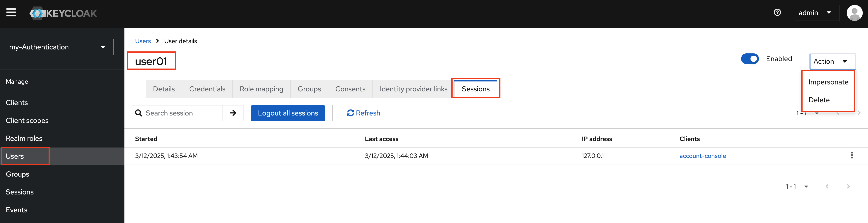
Task: Open the Identity provider links tab
Action: (x=413, y=89)
